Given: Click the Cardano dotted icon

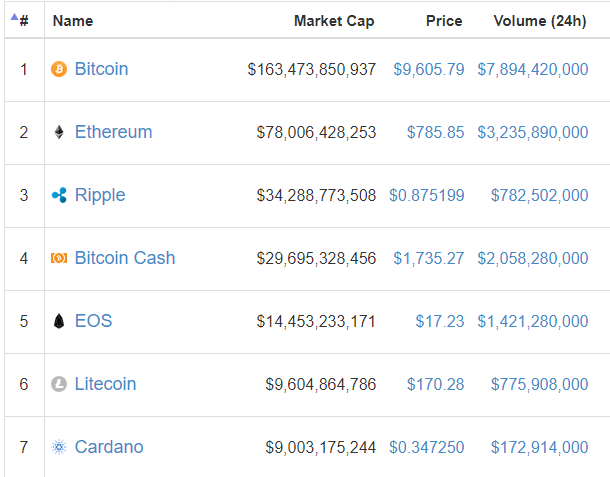Looking at the screenshot, I should 59,447.
